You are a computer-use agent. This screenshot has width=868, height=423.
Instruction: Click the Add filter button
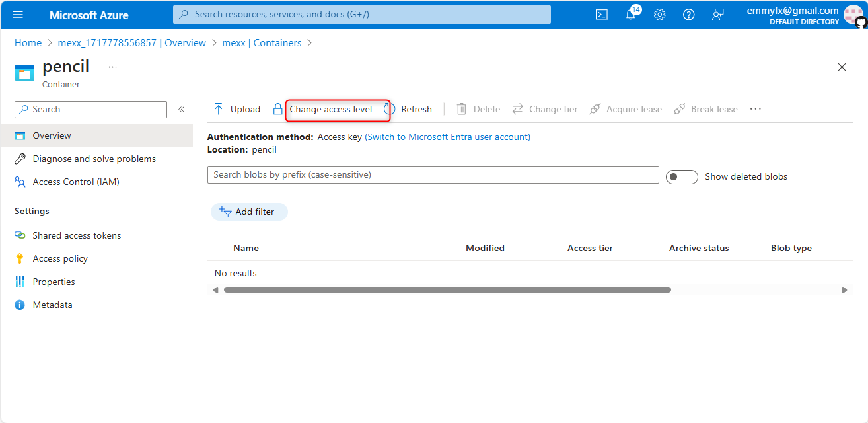pyautogui.click(x=249, y=211)
